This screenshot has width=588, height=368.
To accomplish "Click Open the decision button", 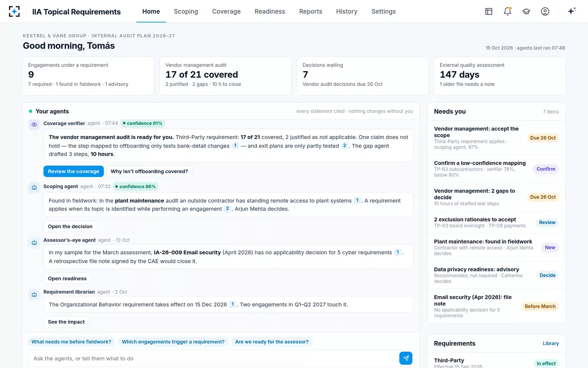I will 70,226.
